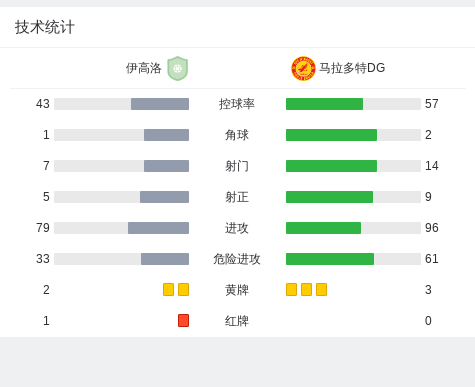Image resolution: width=475 pixels, height=387 pixels.
Task: Click the 黄牌 row label
Action: pos(237,290)
